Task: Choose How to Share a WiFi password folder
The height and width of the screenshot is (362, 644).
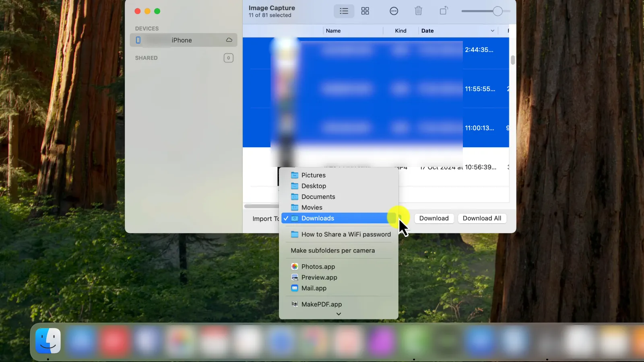Action: 346,234
